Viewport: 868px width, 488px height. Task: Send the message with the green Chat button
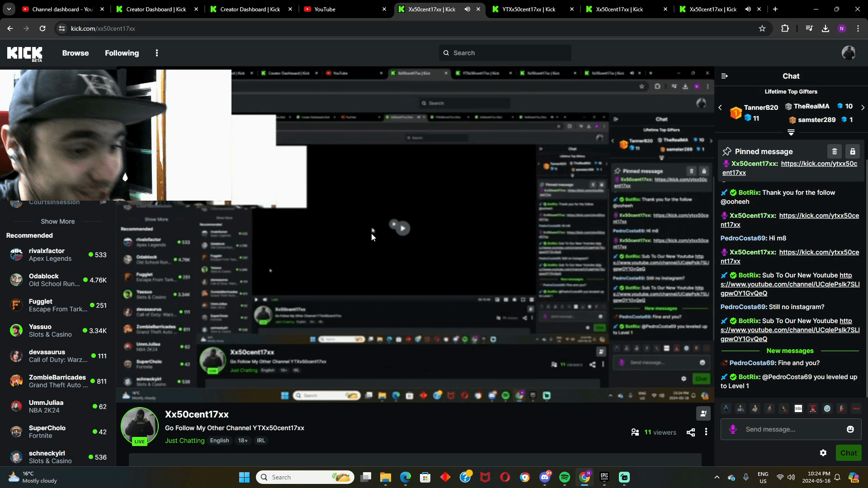coord(849,453)
